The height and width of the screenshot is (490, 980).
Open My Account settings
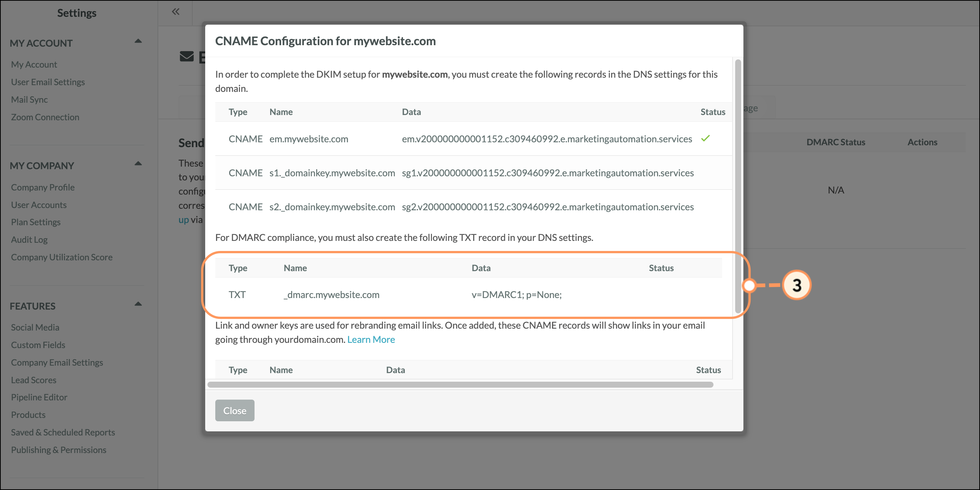coord(34,65)
